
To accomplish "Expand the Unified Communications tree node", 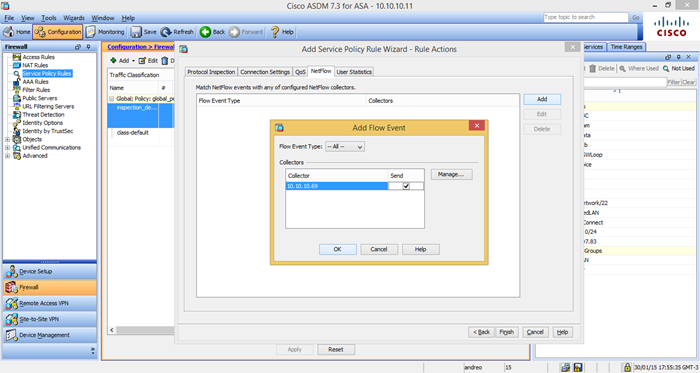I will click(7, 148).
